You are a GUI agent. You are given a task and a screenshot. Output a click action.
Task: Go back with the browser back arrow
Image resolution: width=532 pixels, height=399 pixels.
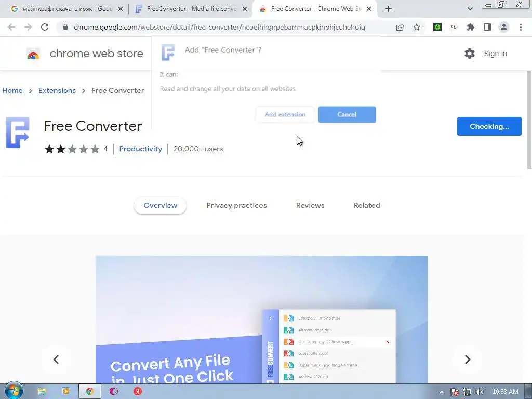click(x=11, y=27)
